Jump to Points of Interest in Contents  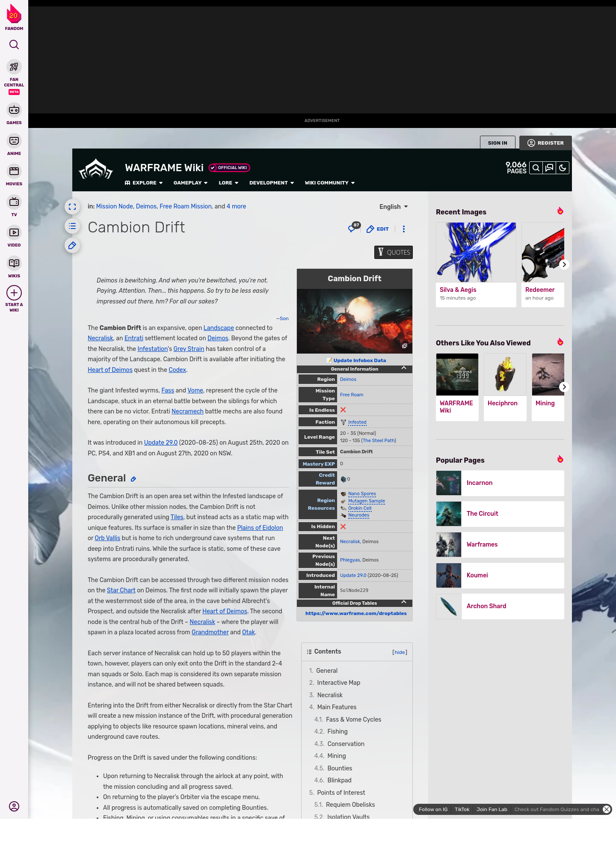(x=341, y=793)
